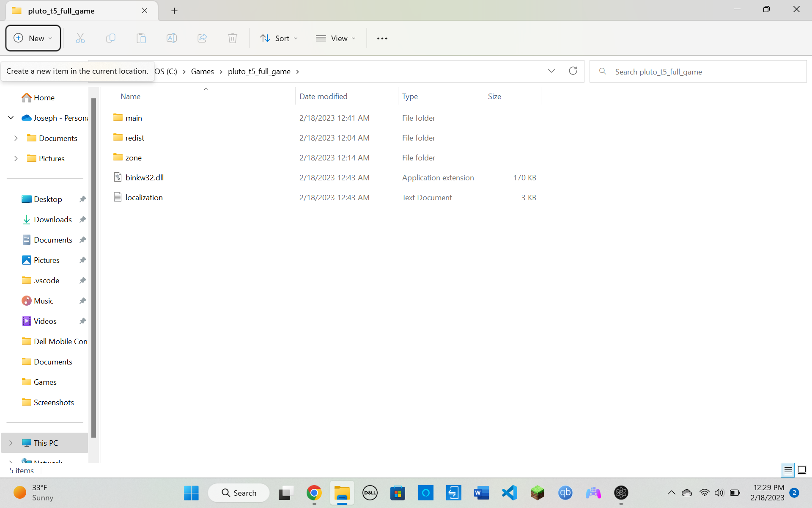
Task: Open the .vscode pinned folder
Action: click(x=47, y=280)
